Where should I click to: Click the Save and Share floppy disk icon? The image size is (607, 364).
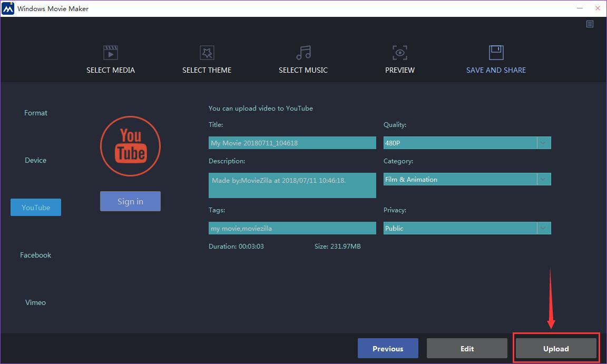496,53
